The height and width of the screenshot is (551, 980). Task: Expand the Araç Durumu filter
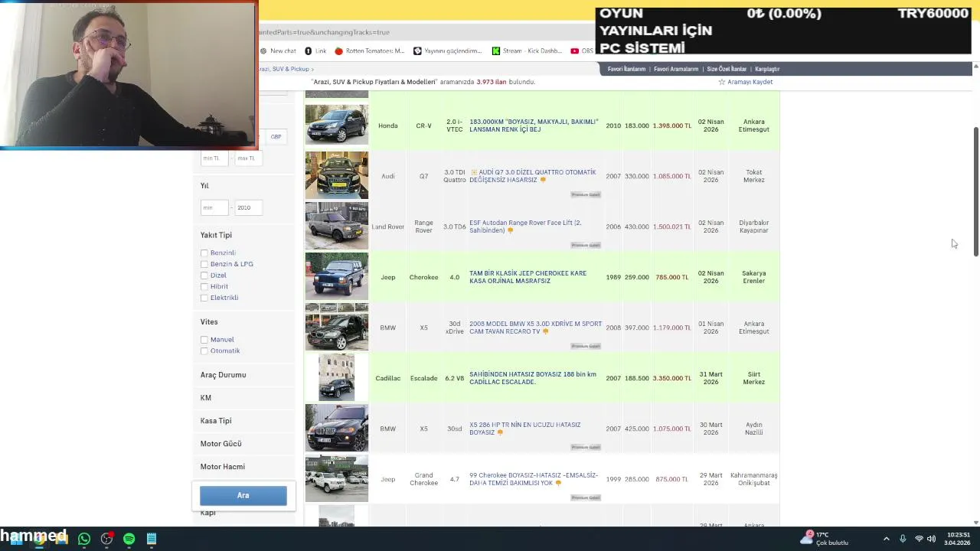(223, 375)
